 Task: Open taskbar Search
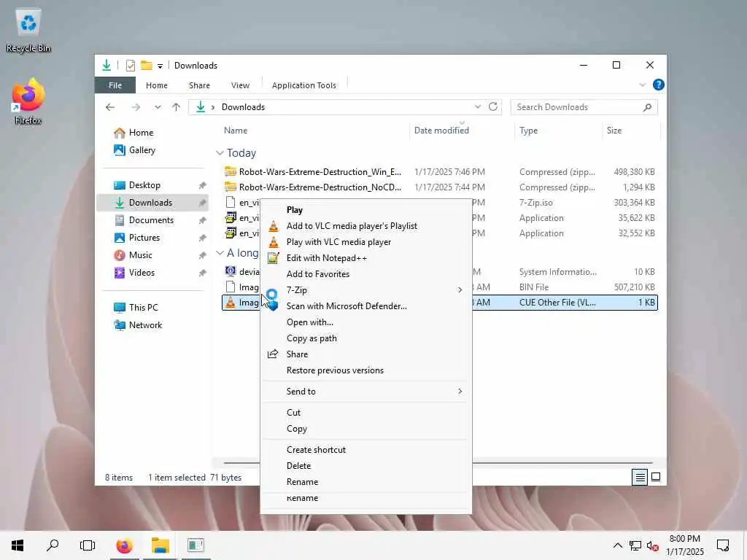pos(53,545)
